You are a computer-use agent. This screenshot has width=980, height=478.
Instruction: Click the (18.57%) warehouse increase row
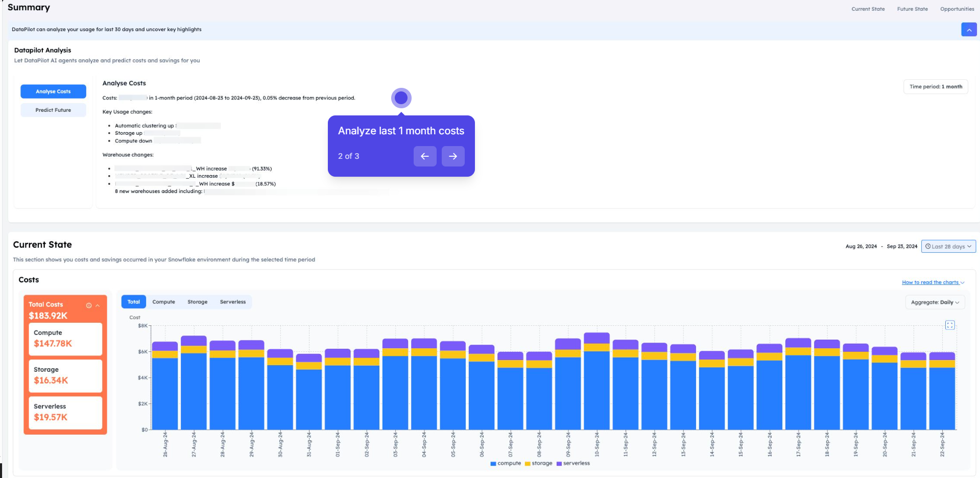pyautogui.click(x=195, y=184)
